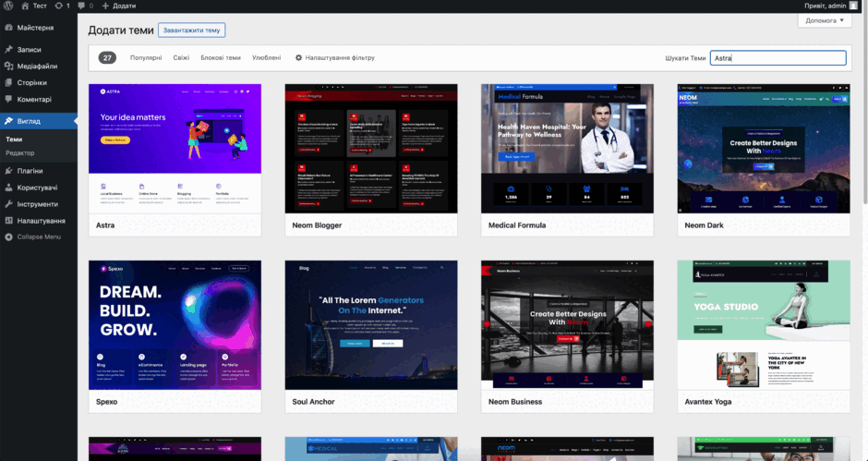Switch to the Улюблені tab
This screenshot has width=868, height=461.
click(266, 57)
